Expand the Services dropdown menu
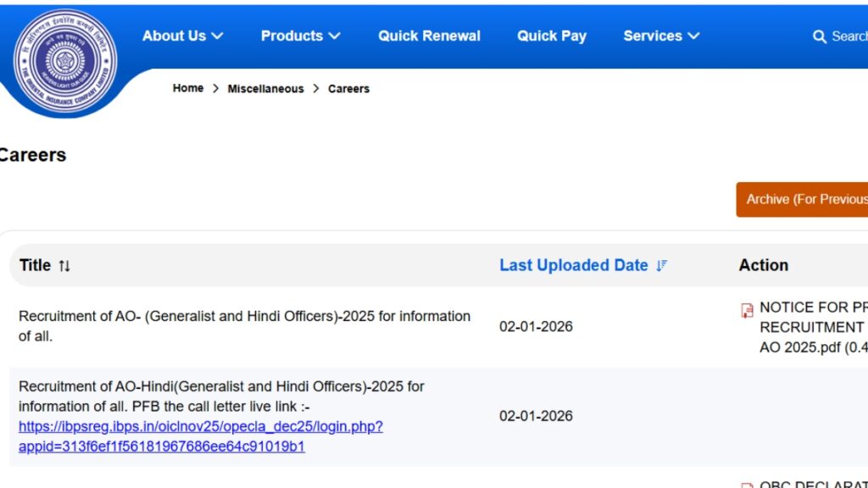The image size is (868, 488). tap(661, 36)
